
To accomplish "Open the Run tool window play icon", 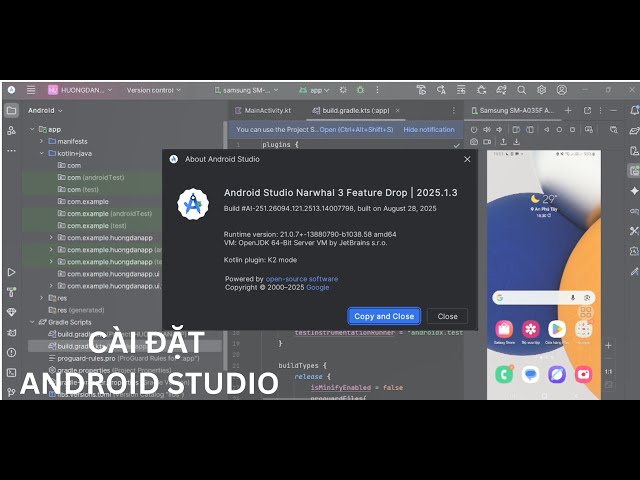I will coord(11,272).
